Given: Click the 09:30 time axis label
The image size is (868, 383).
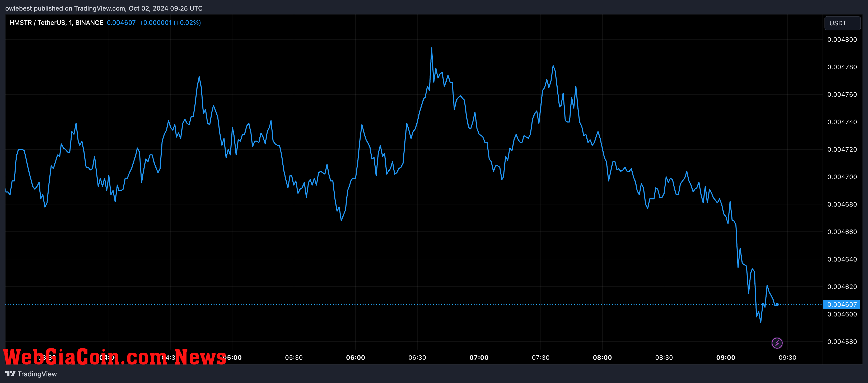Looking at the screenshot, I should (x=787, y=357).
